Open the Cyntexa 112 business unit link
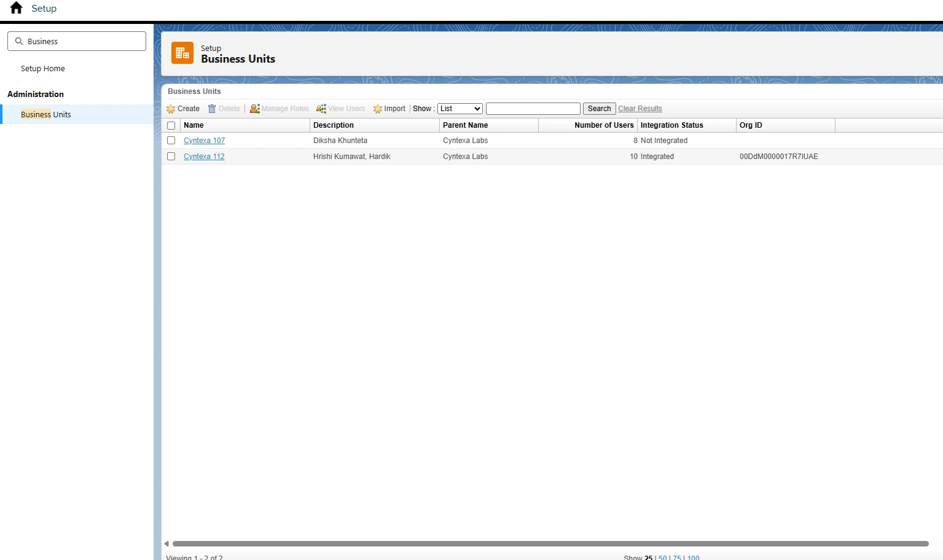Viewport: 943px width, 560px height. tap(204, 156)
